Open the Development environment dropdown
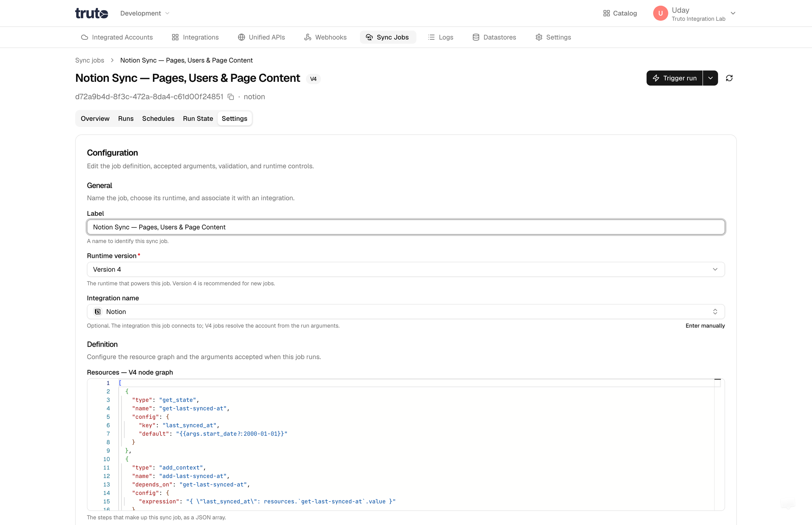This screenshot has width=812, height=525. click(x=145, y=13)
